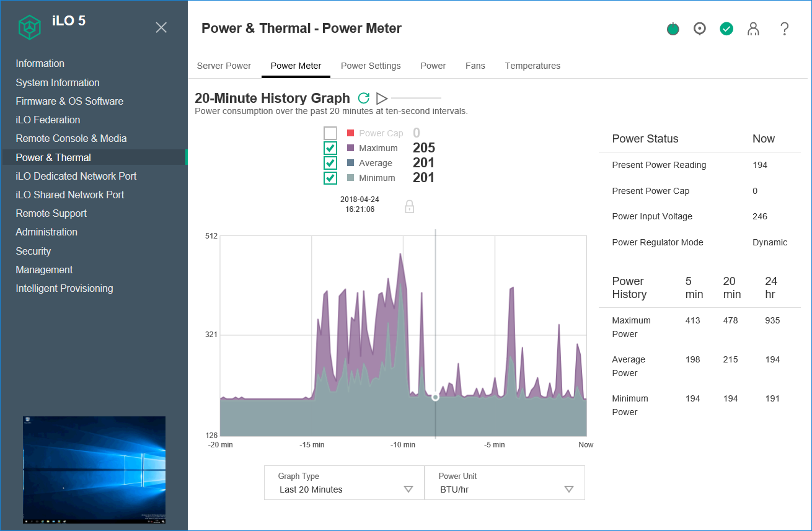The image size is (812, 531).
Task: Click the UID indicator target icon
Action: 700,29
